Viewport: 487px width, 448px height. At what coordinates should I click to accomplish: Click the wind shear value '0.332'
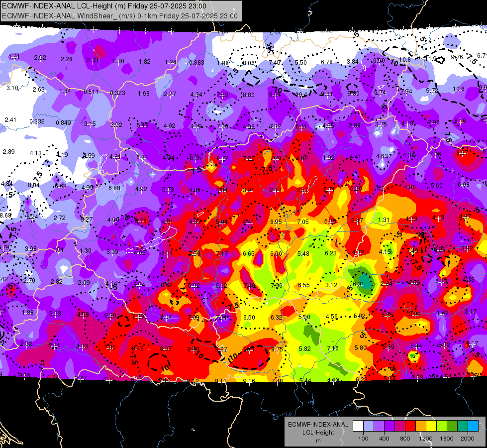click(37, 121)
